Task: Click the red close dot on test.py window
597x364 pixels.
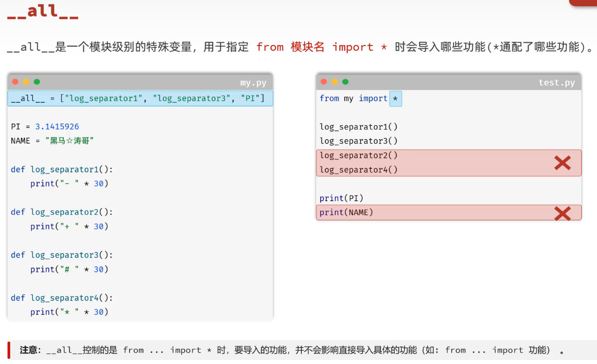Action: pos(324,82)
